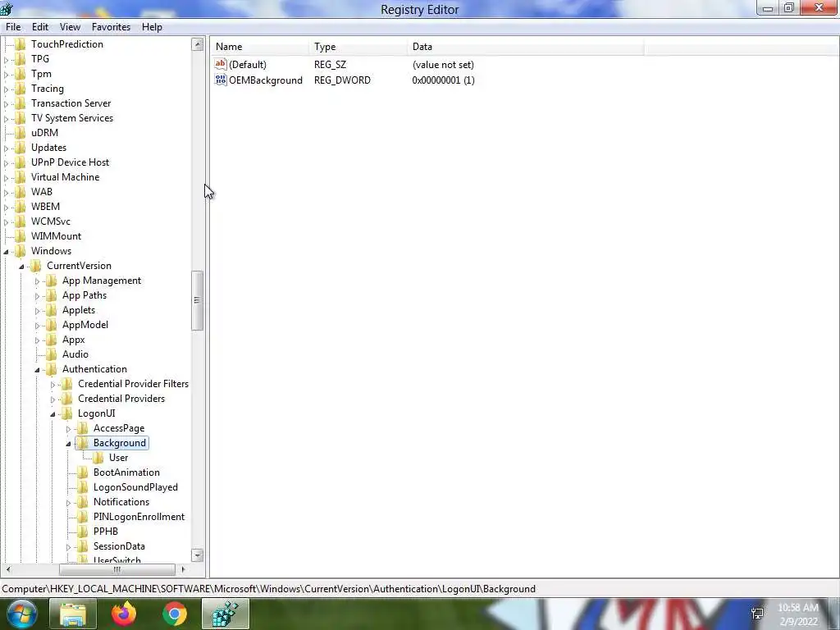Expand the Transaction Server key

pyautogui.click(x=7, y=104)
